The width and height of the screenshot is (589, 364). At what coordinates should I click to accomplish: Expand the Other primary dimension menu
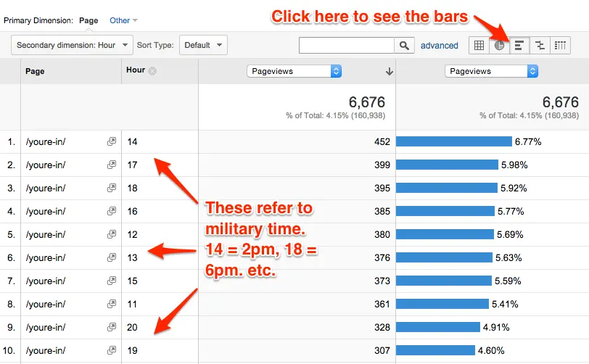point(123,21)
